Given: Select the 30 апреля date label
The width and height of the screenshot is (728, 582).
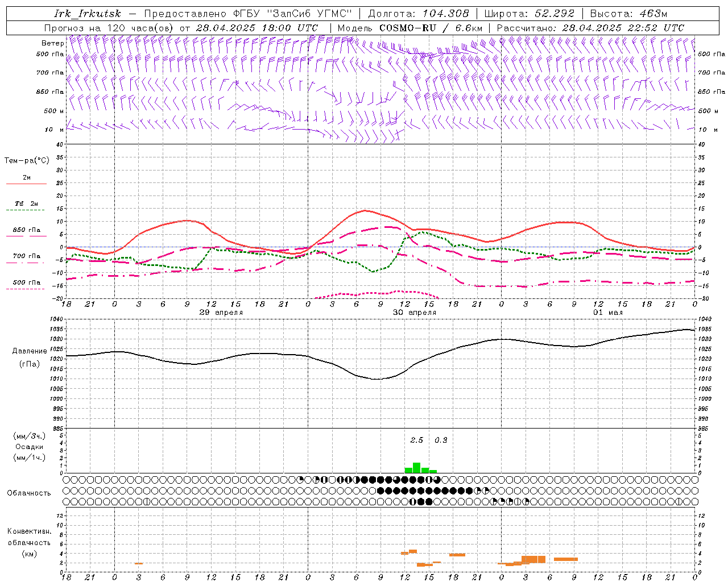Looking at the screenshot, I should tap(415, 312).
